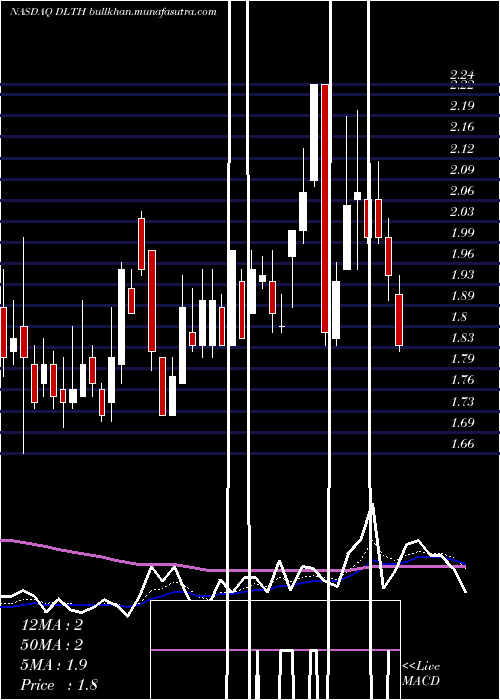Click the 1.73 price axis label
Image resolution: width=500 pixels, height=700 pixels.
point(462,402)
